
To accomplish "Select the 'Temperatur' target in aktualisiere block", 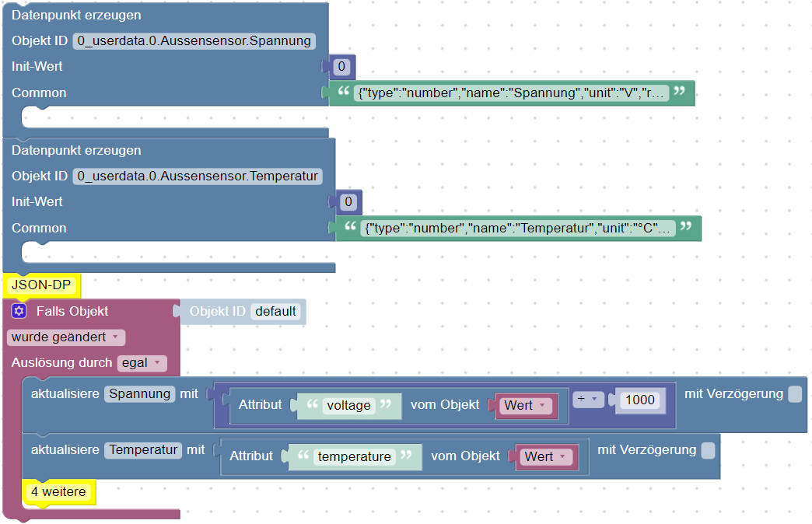I will pos(143,450).
